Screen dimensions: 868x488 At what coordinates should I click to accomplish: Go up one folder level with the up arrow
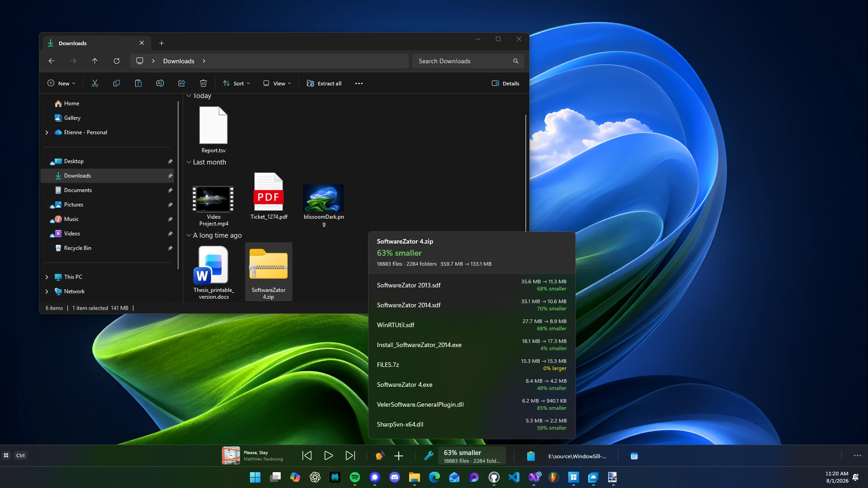(95, 61)
